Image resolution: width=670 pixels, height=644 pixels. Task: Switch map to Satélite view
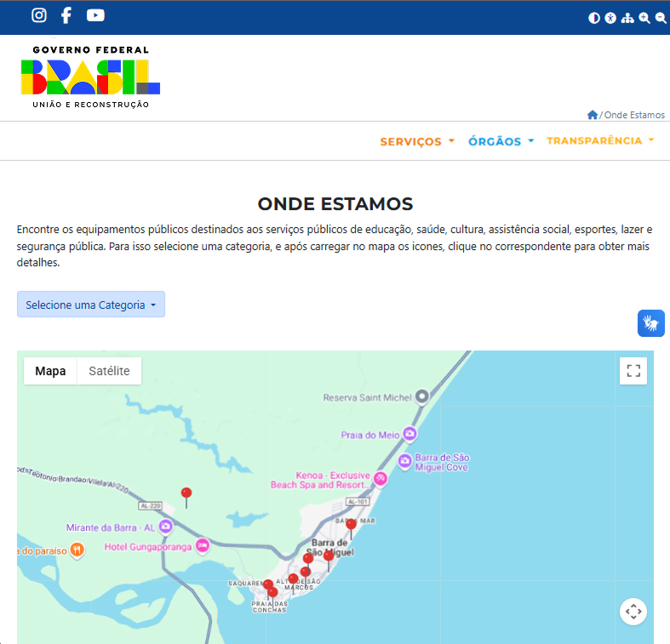[x=109, y=371]
